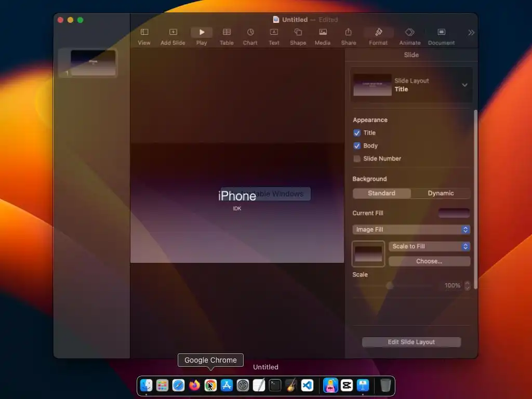This screenshot has height=399, width=532.
Task: Click the Choose... image button
Action: coord(429,261)
